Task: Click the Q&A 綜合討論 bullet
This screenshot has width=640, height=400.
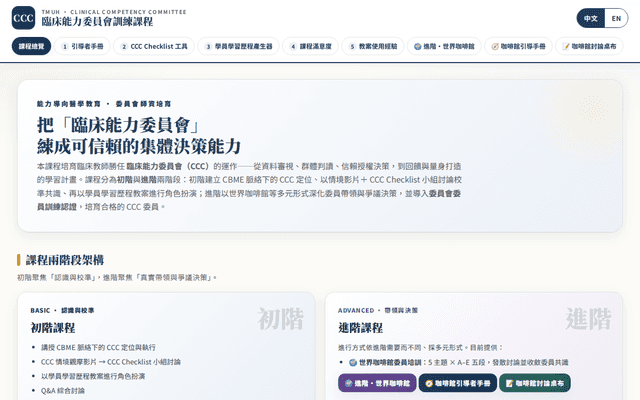Action: (x=63, y=391)
